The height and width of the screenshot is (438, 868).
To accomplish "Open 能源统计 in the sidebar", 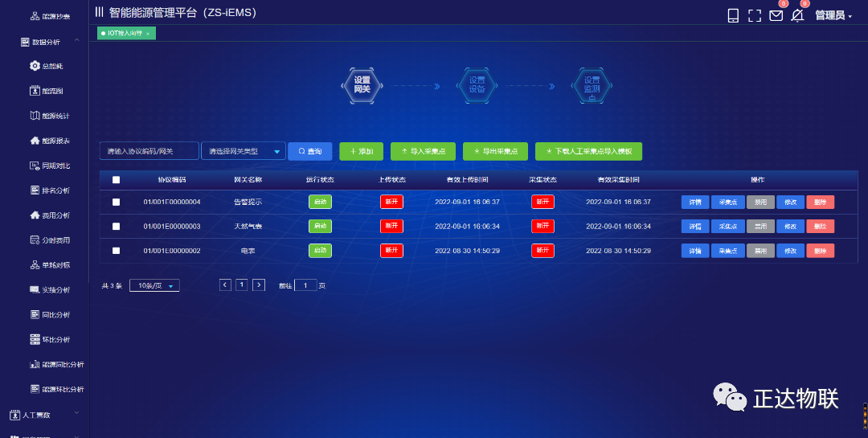I will tap(50, 116).
